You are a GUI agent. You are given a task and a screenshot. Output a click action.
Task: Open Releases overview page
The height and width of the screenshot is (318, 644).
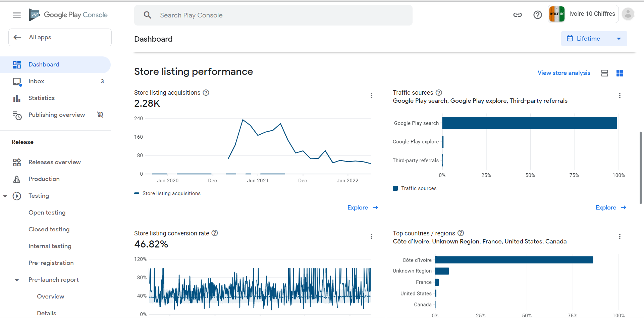(x=55, y=163)
